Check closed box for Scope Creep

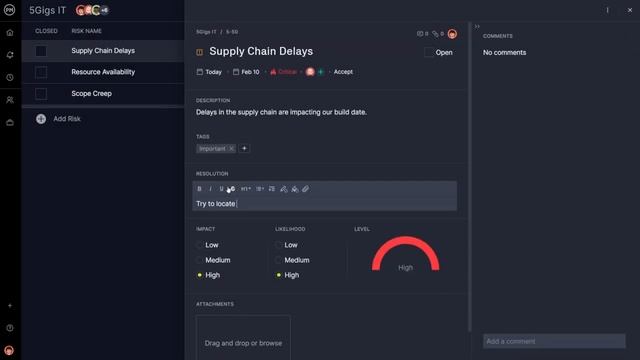[41, 94]
